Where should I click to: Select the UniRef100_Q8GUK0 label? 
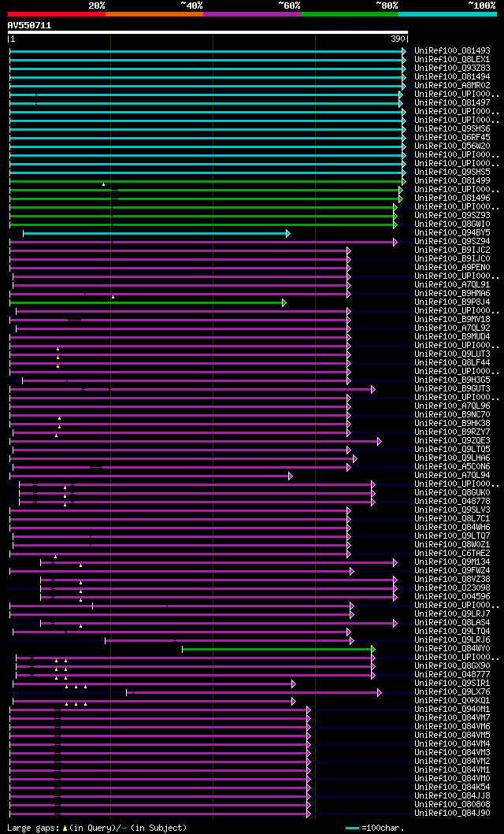(453, 492)
